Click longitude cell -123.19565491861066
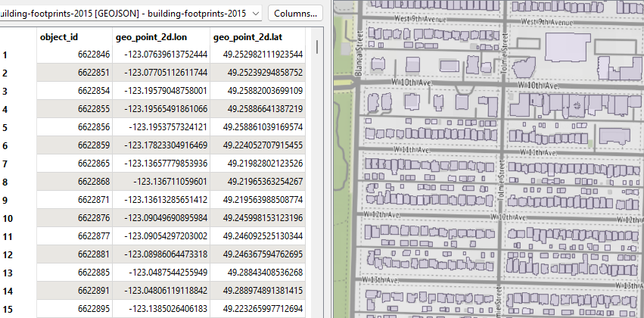 pos(161,109)
